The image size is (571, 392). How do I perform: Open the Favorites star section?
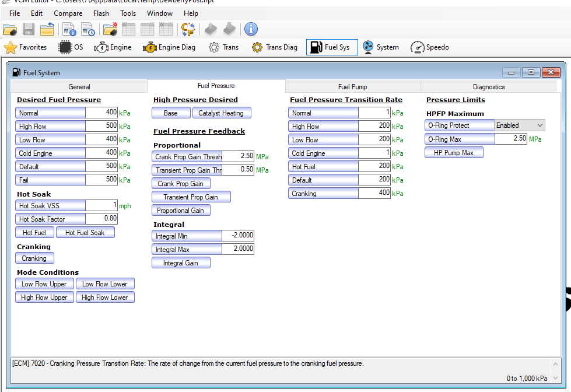[26, 47]
